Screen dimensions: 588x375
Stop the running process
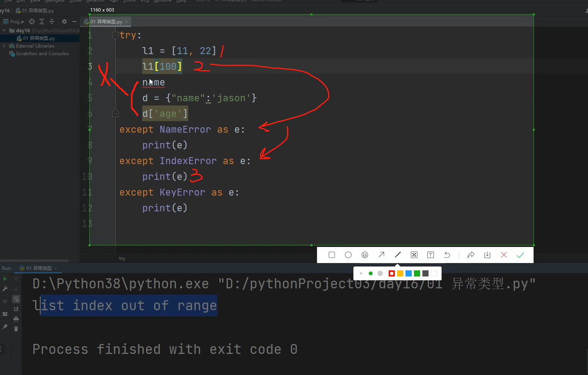tap(5, 301)
